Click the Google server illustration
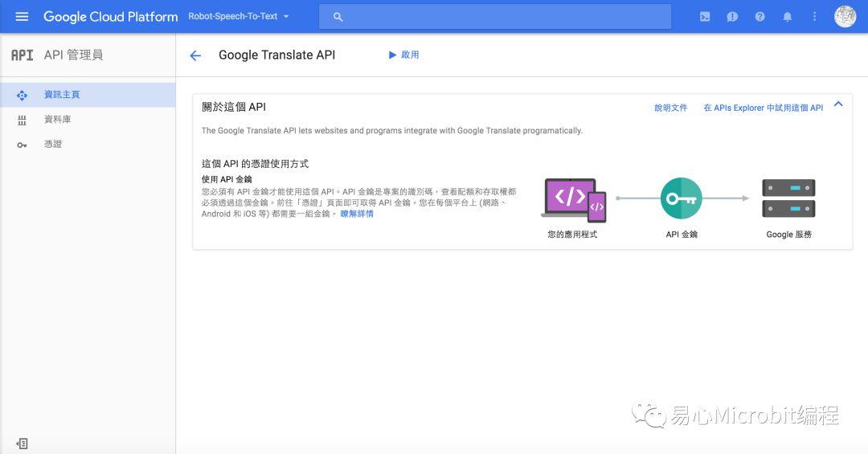The height and width of the screenshot is (454, 868). coord(789,198)
